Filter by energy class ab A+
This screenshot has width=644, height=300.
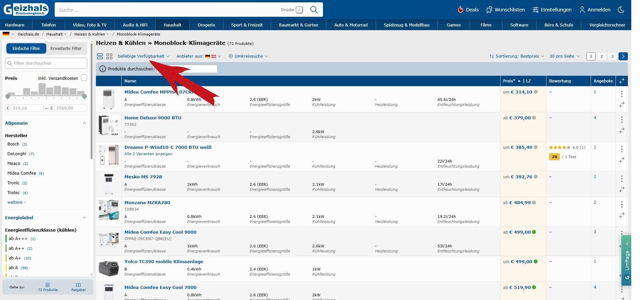click(20, 258)
